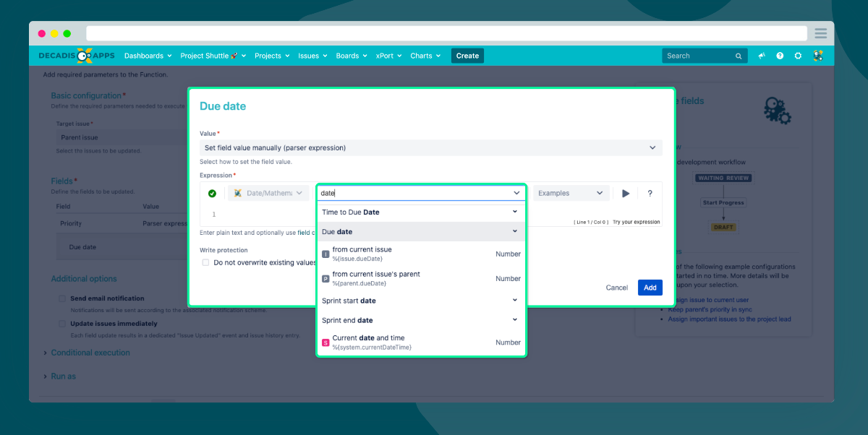Screen dimensions: 868x435
Task: Open the settings gear in header
Action: (798, 56)
